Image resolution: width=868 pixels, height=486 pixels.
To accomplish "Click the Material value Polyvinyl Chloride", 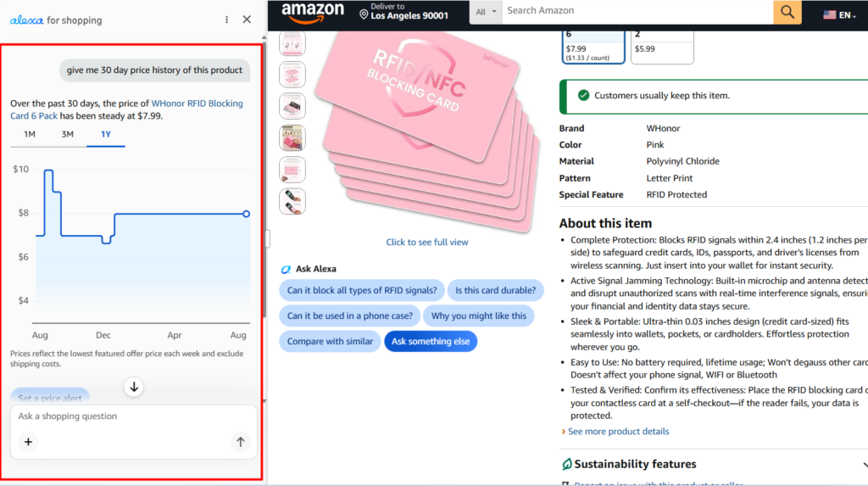I will (x=682, y=161).
